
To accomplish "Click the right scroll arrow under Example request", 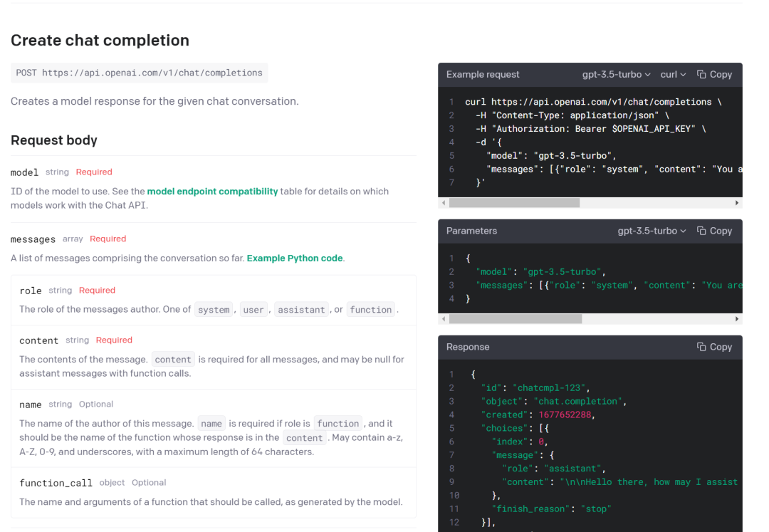I will (737, 203).
